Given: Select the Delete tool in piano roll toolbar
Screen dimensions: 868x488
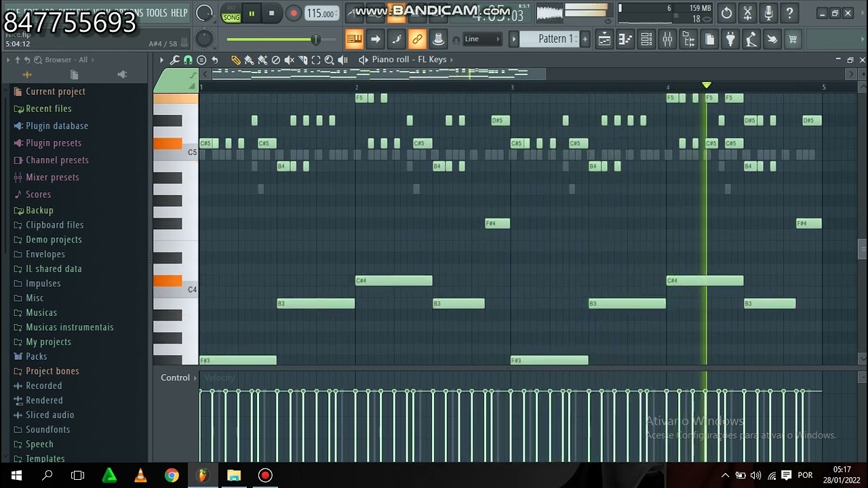Looking at the screenshot, I should (276, 60).
